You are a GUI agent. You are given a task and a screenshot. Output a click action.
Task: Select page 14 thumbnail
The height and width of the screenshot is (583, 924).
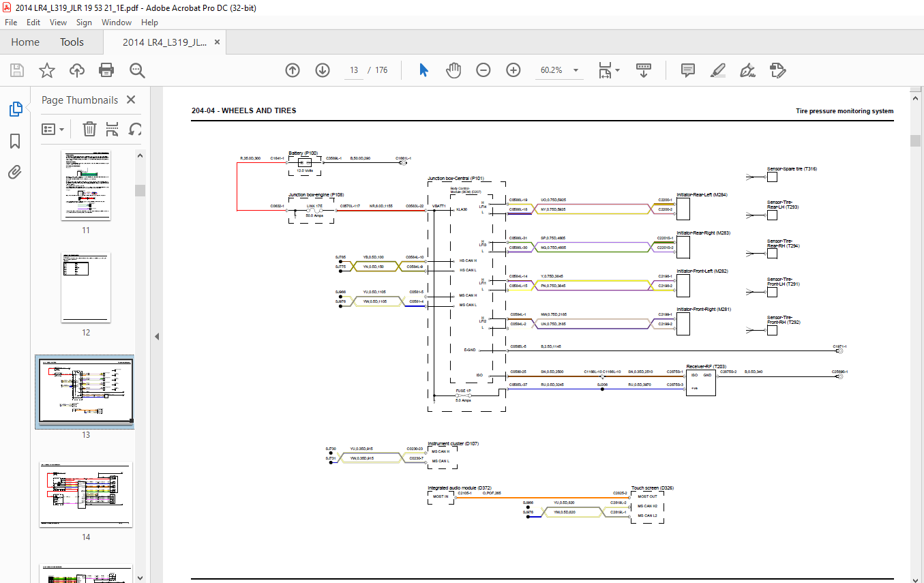coord(86,494)
